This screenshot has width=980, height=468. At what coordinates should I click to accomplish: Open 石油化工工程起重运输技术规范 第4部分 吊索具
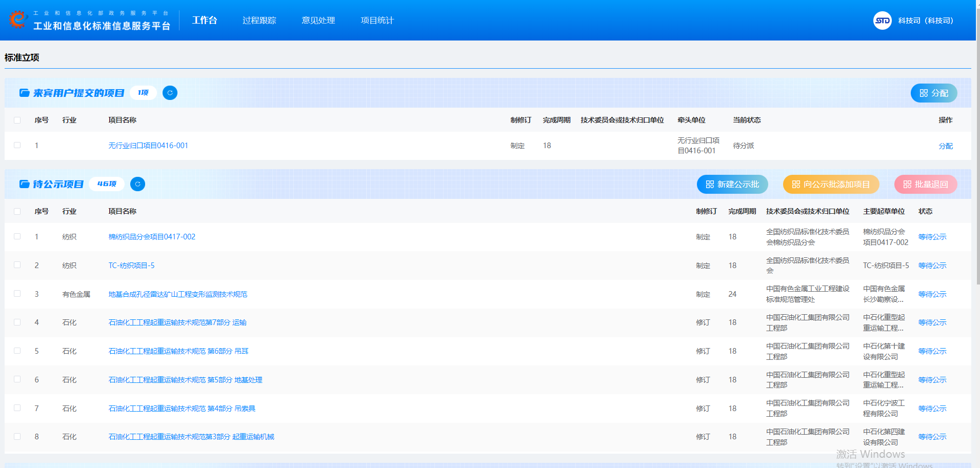click(x=182, y=409)
